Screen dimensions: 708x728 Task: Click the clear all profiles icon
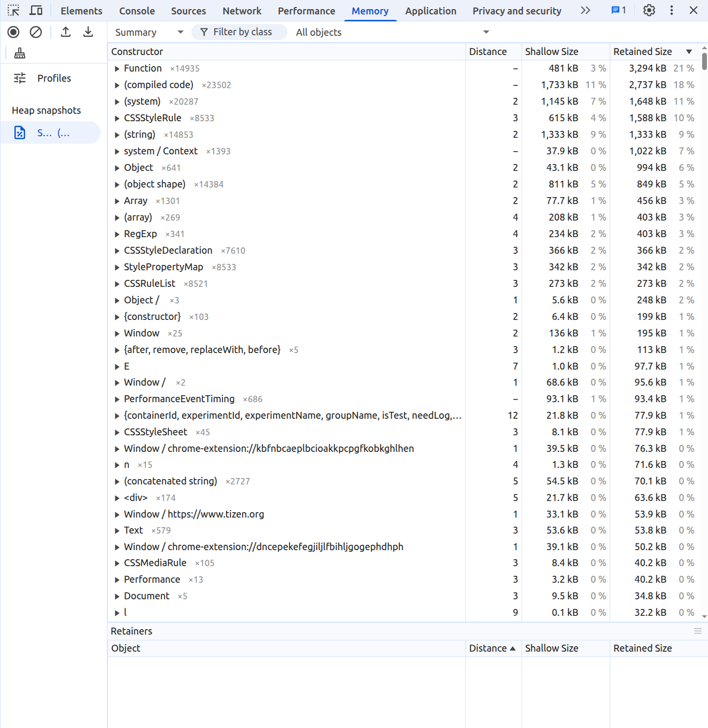click(36, 32)
